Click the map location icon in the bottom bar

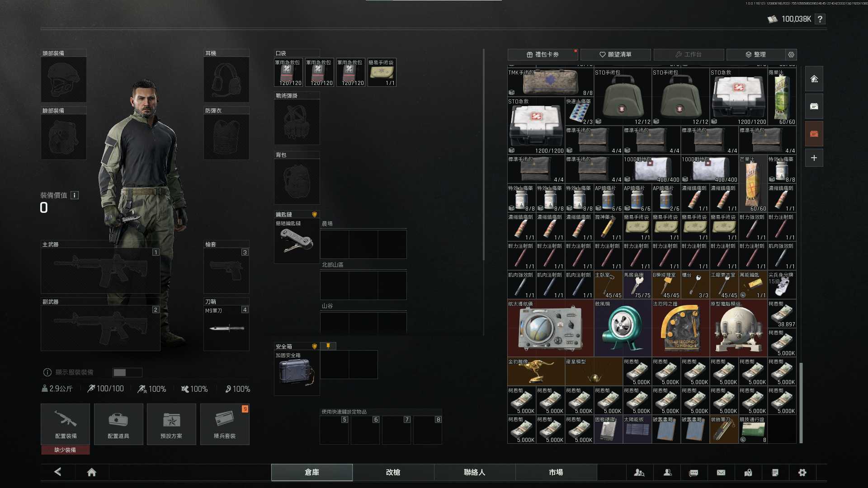748,473
